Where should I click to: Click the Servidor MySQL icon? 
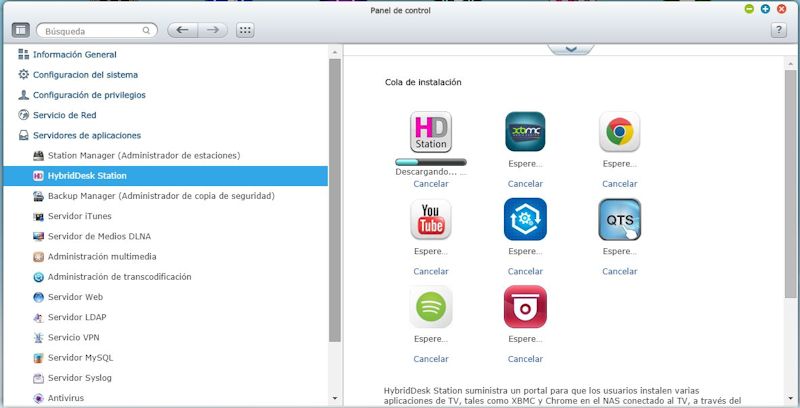tap(38, 358)
